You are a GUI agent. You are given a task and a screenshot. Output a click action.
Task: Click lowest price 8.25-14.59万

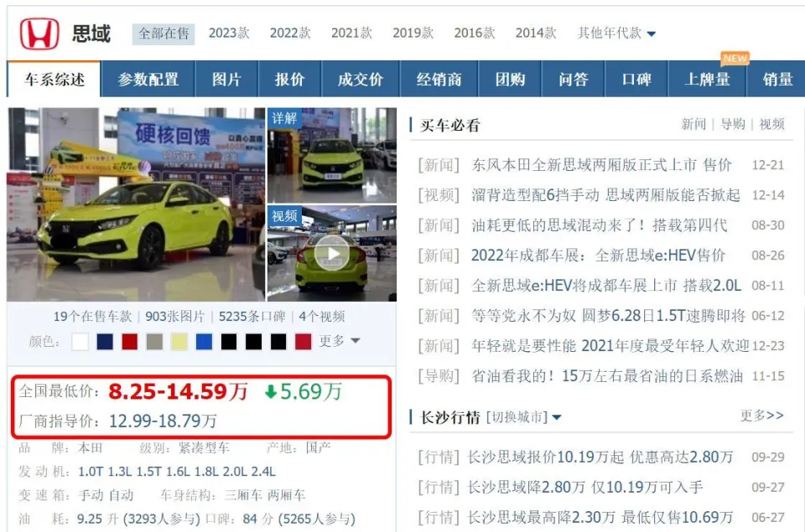point(178,391)
